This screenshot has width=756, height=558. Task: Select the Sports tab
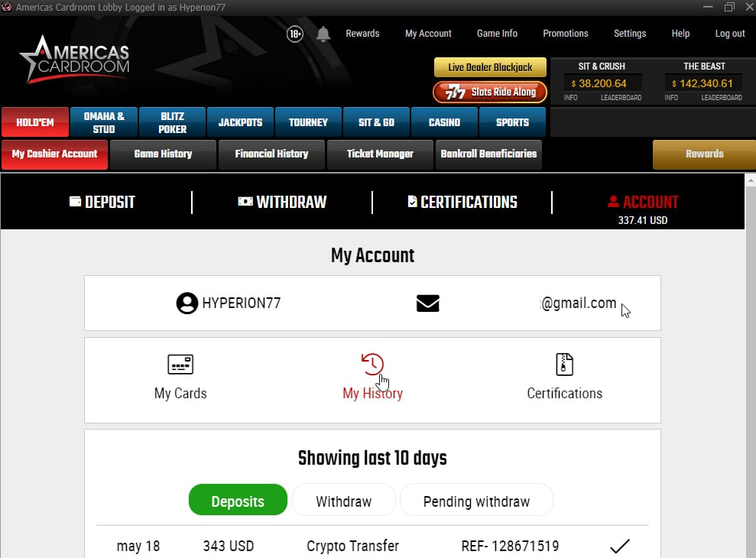[x=512, y=122]
